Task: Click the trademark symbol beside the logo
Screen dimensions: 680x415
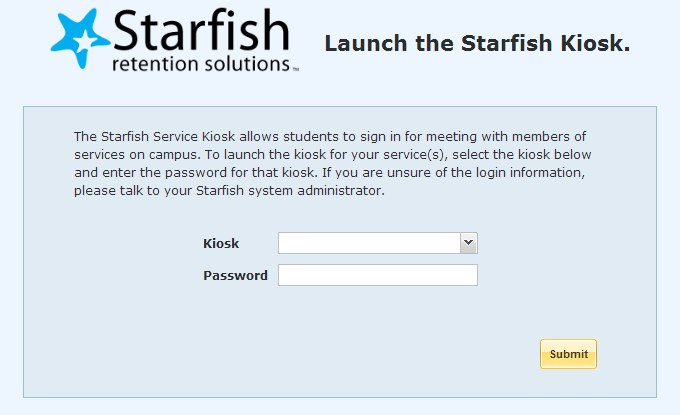Action: [296, 69]
